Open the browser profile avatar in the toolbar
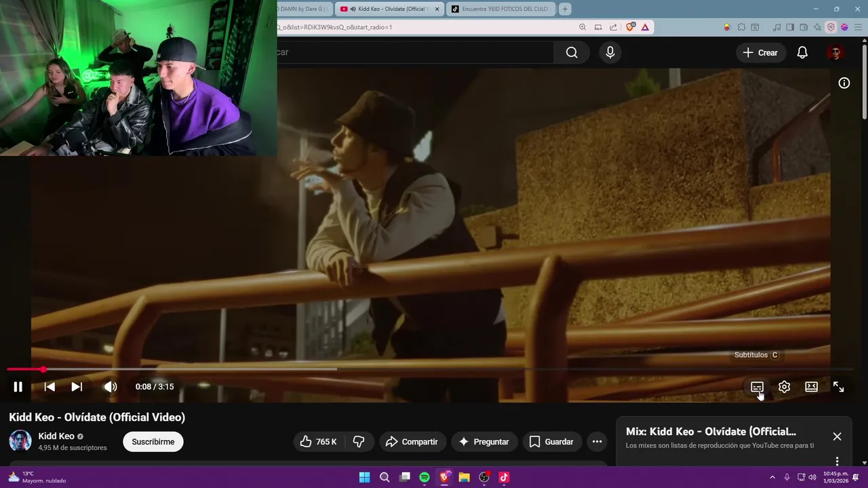This screenshot has height=488, width=868. pos(844,27)
